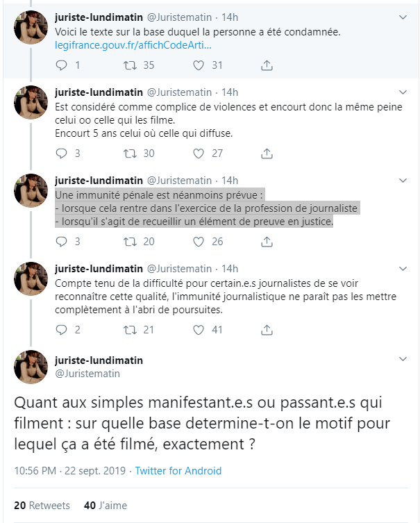420x523 pixels.
Task: Open chevron menu on the main 'Quant aux simples' tweet
Action: [x=404, y=360]
